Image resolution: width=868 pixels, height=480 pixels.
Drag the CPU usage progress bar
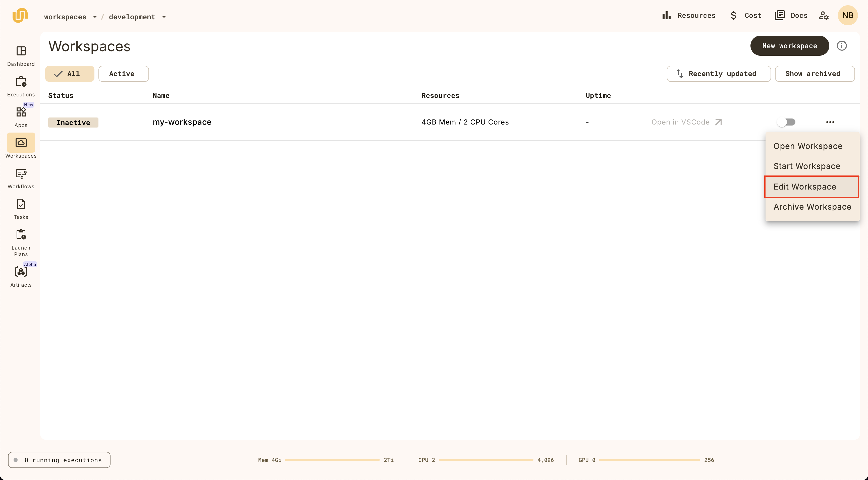tap(485, 460)
